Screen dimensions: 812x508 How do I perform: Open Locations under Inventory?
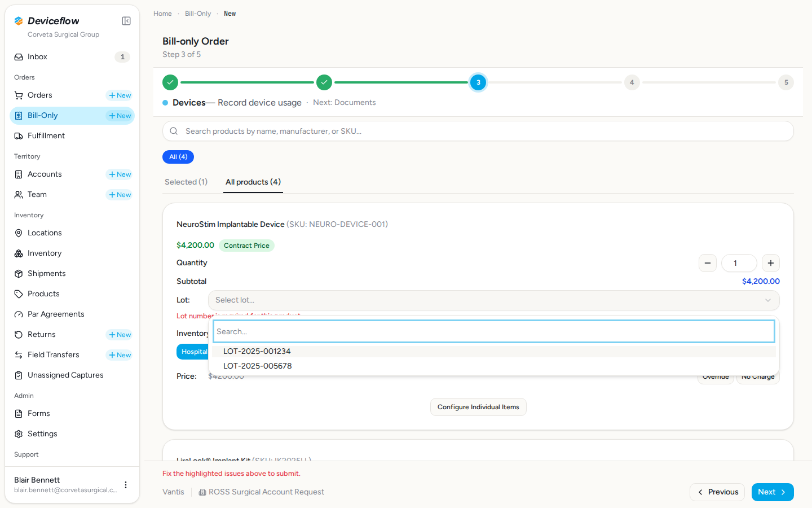(x=72, y=233)
